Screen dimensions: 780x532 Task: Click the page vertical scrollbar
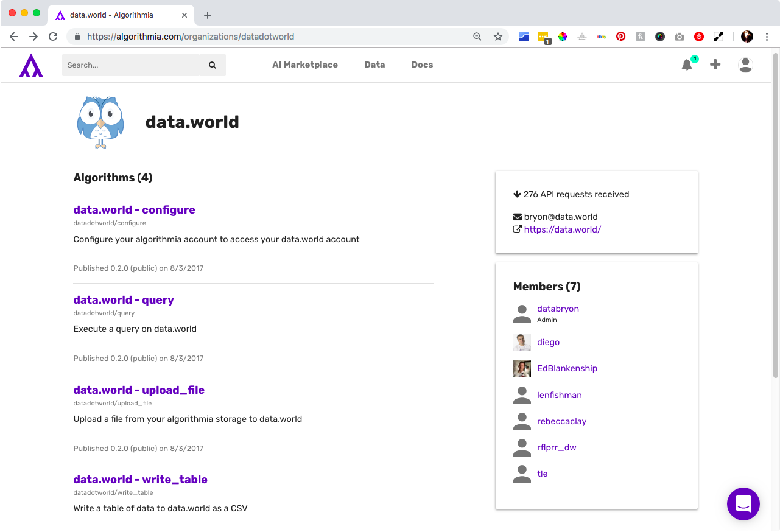pos(776,216)
